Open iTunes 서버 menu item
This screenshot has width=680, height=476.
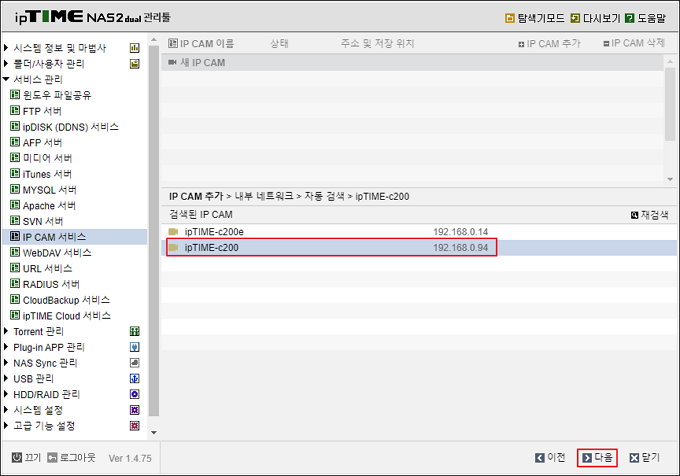click(x=47, y=174)
